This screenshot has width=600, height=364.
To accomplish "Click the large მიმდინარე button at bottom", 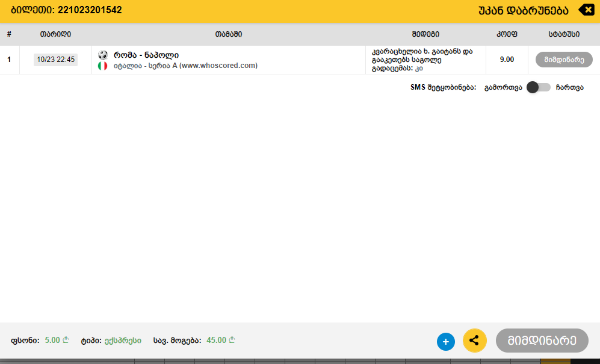I will point(542,341).
